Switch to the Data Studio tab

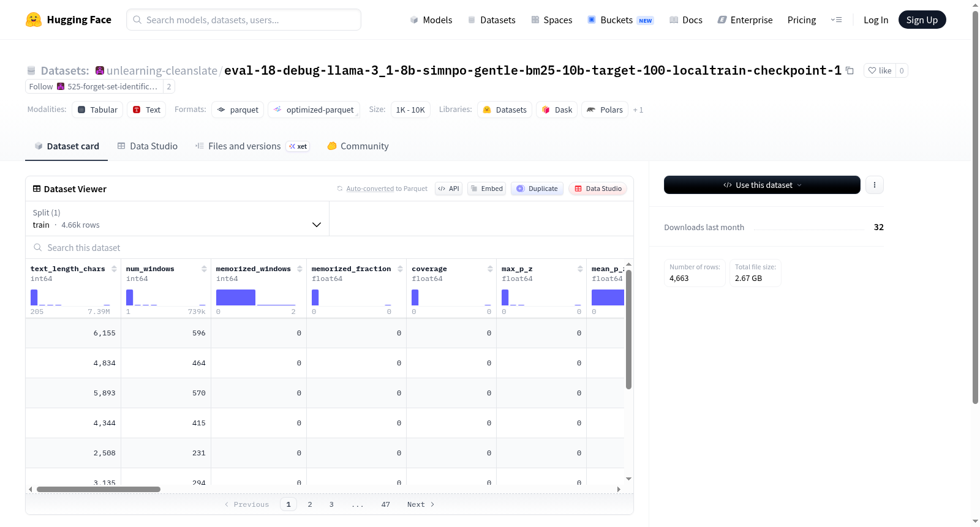click(147, 146)
